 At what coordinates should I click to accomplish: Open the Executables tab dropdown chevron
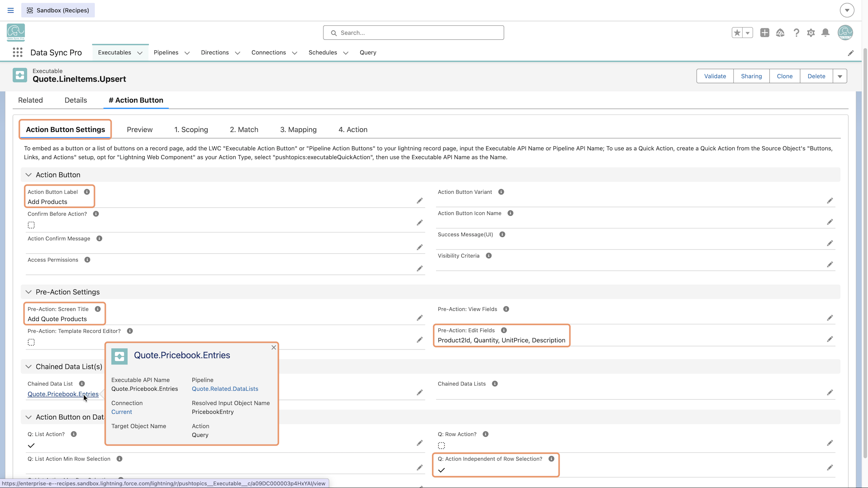click(x=140, y=53)
